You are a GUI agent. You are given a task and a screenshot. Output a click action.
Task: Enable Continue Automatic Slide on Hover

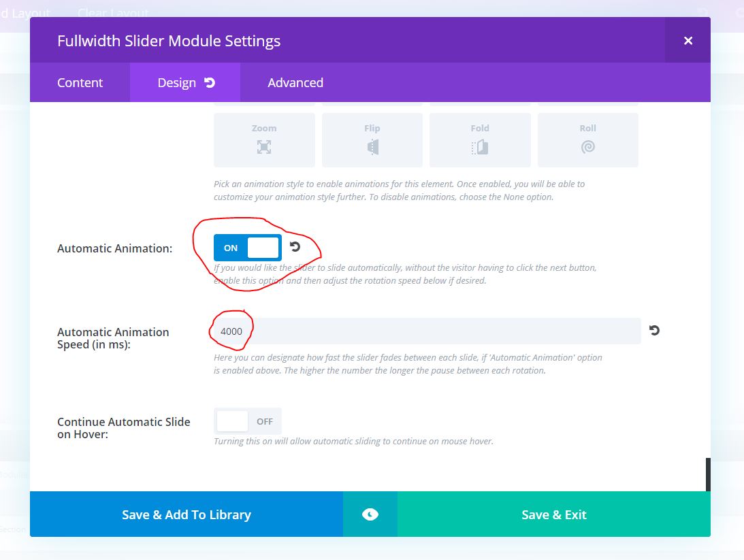click(x=248, y=421)
